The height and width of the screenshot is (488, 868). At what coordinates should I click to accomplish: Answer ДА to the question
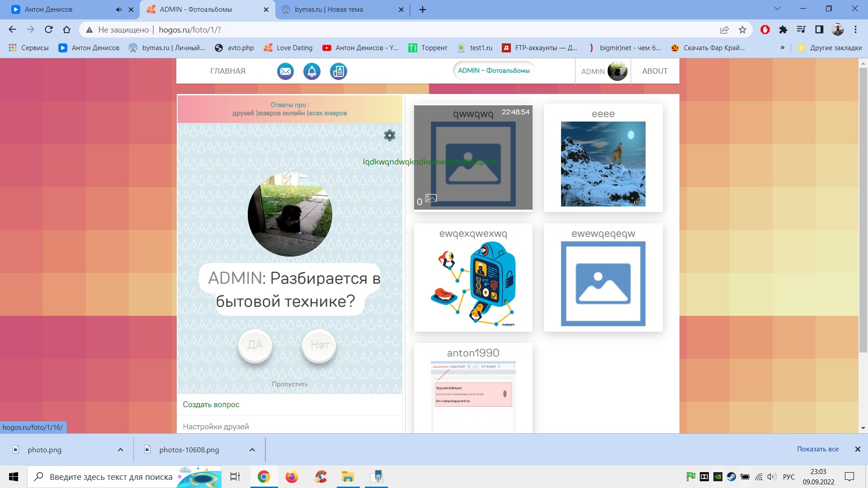pyautogui.click(x=255, y=345)
